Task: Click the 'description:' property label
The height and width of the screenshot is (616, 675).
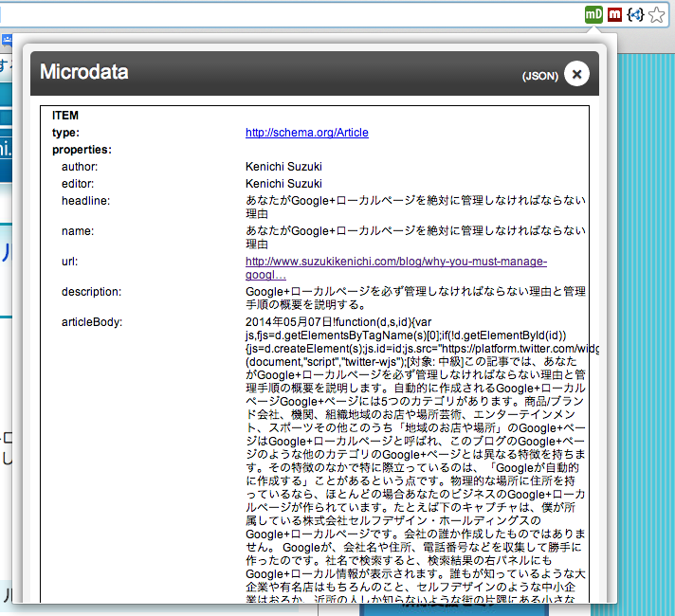Action: tap(91, 292)
